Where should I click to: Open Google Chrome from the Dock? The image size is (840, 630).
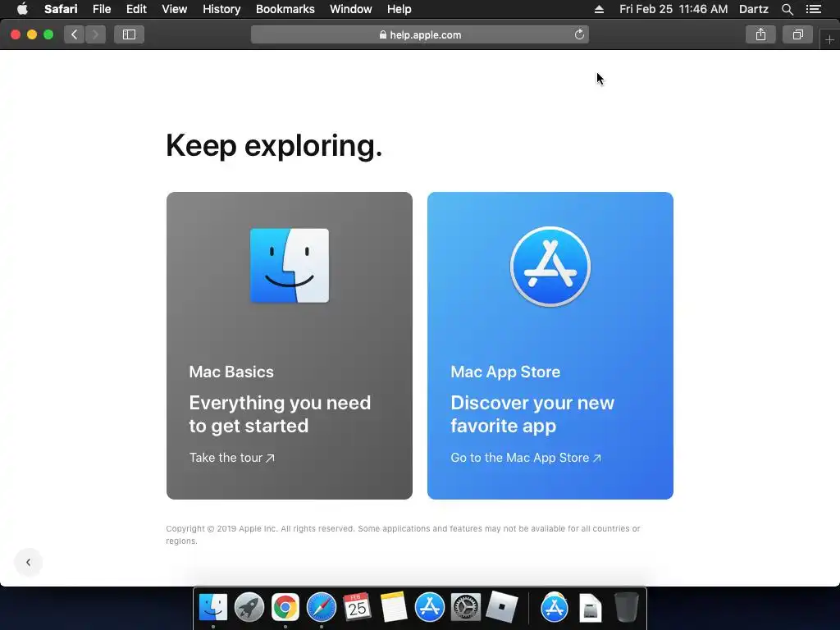pyautogui.click(x=285, y=608)
